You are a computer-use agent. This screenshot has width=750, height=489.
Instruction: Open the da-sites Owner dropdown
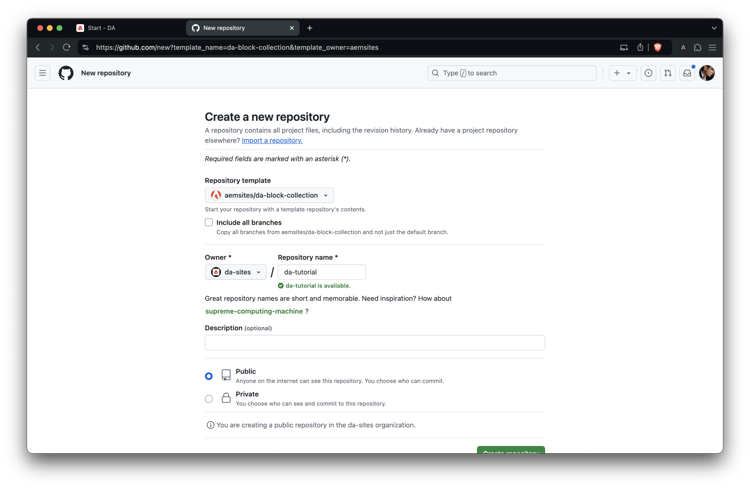point(236,272)
